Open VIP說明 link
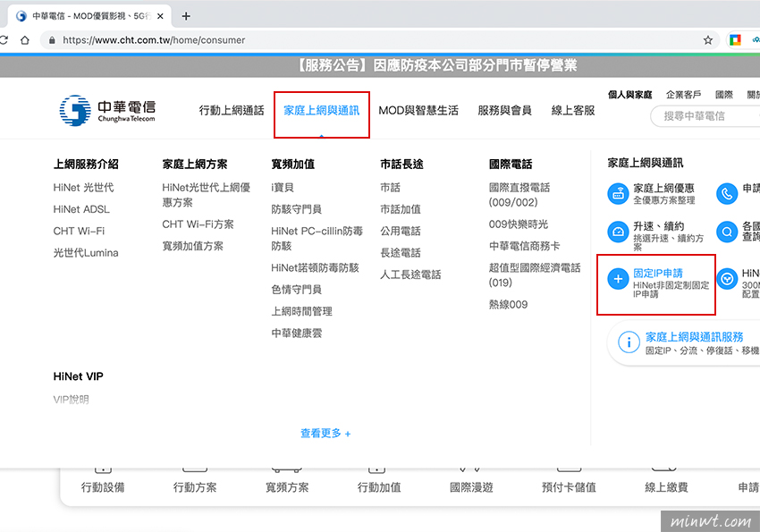This screenshot has height=532, width=760. [x=72, y=400]
